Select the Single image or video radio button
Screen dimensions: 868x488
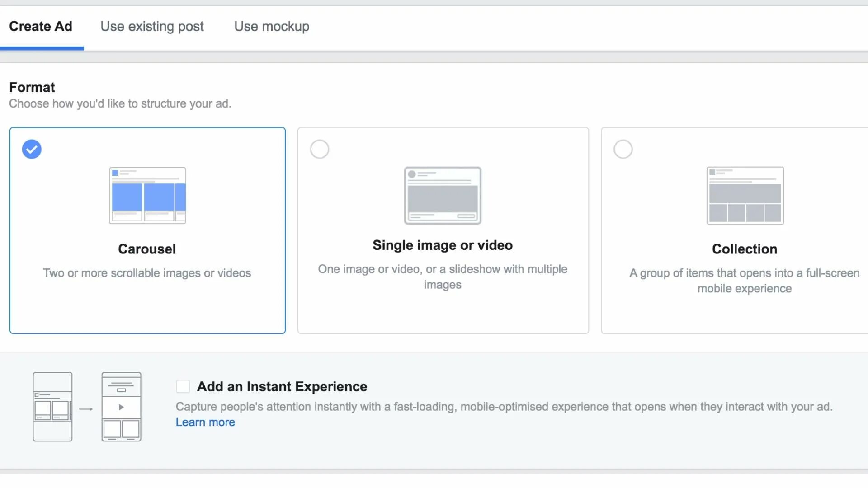coord(320,149)
